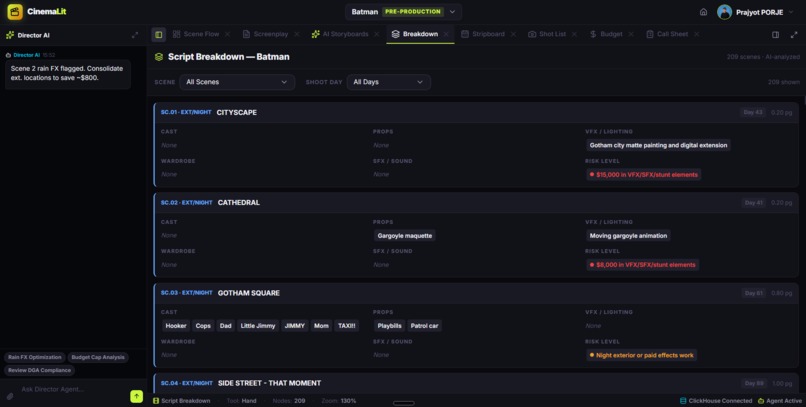Close the Scene Flow tab
The height and width of the screenshot is (407, 806).
tap(227, 34)
